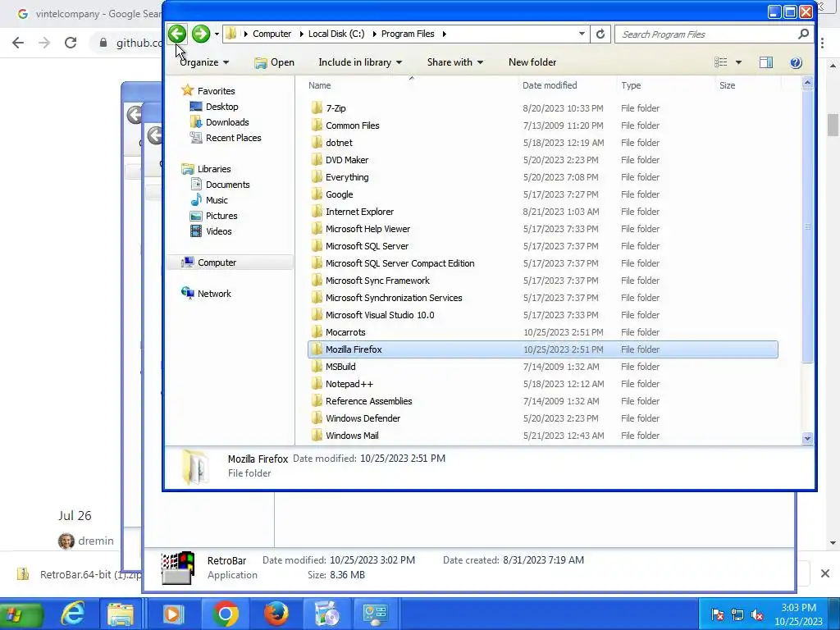This screenshot has width=840, height=630.
Task: Expand the arrow after Program Files breadcrumb
Action: click(x=444, y=34)
